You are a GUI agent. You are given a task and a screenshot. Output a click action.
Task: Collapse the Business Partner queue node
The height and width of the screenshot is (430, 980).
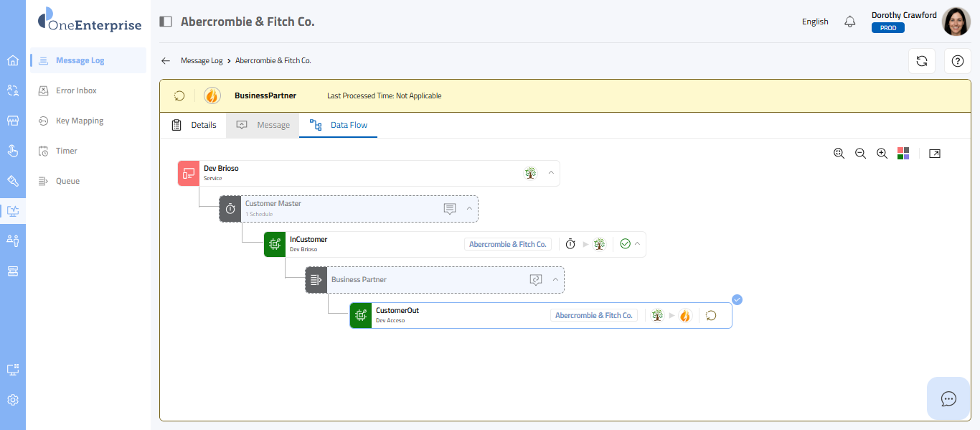[x=555, y=280]
